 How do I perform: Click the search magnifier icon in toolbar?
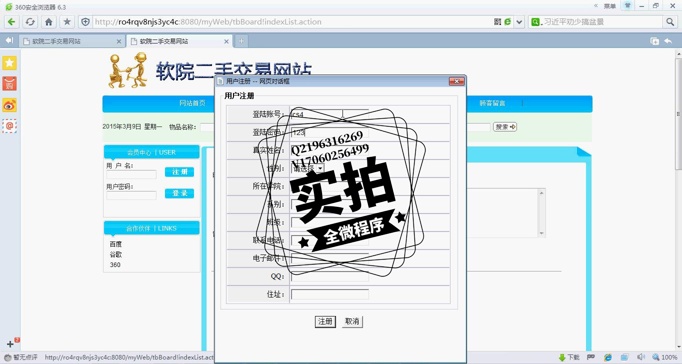(670, 22)
